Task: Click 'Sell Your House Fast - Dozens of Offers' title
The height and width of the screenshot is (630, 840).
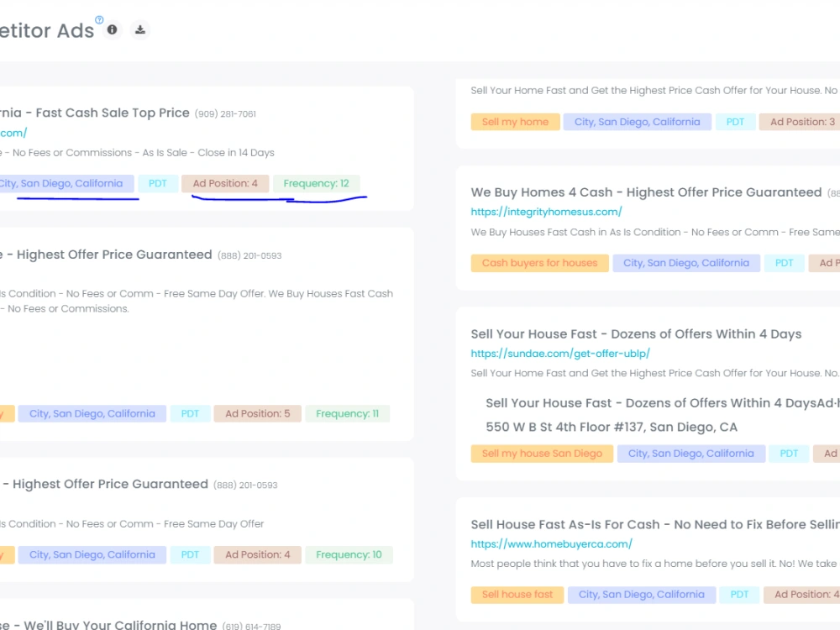Action: (x=636, y=334)
